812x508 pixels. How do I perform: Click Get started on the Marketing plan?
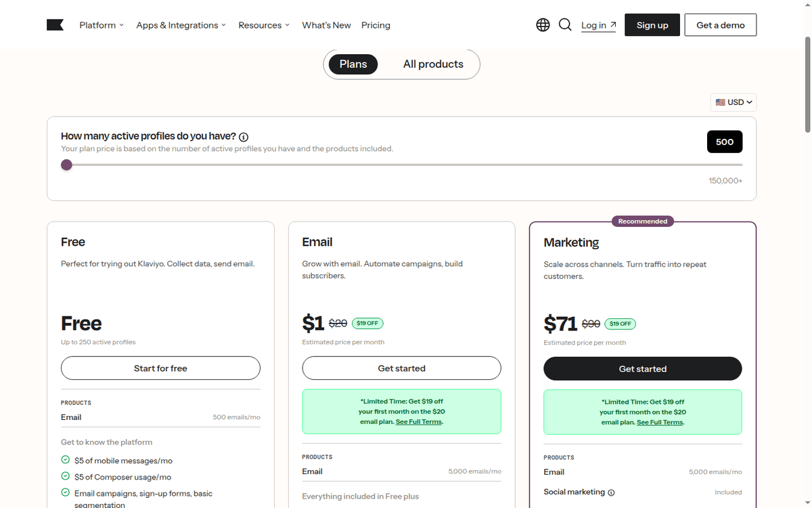pos(643,369)
